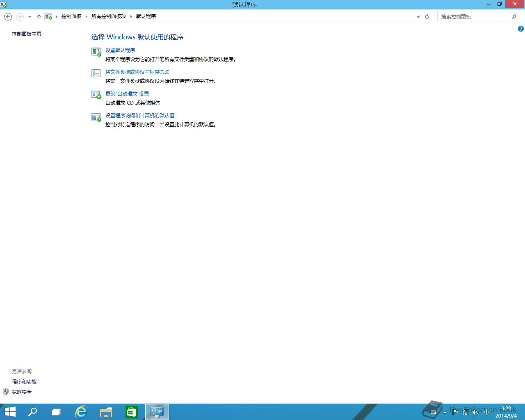Expand the arrow after 控制面板 breadcrumb
Viewport: 525px width, 420px height.
pyautogui.click(x=87, y=16)
